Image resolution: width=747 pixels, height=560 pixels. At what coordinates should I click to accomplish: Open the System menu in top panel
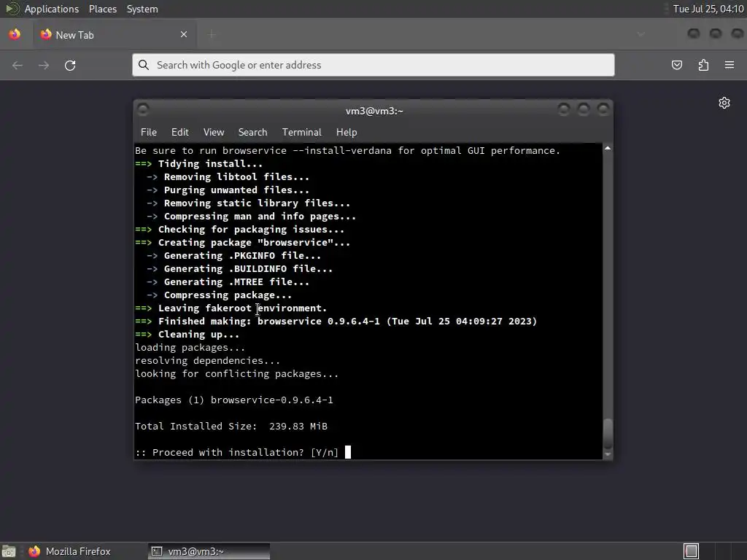pyautogui.click(x=142, y=9)
